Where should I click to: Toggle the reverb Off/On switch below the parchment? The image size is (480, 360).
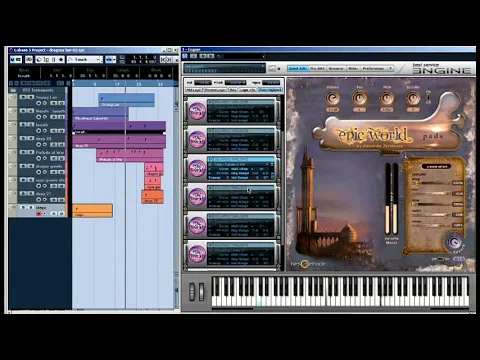click(x=441, y=259)
